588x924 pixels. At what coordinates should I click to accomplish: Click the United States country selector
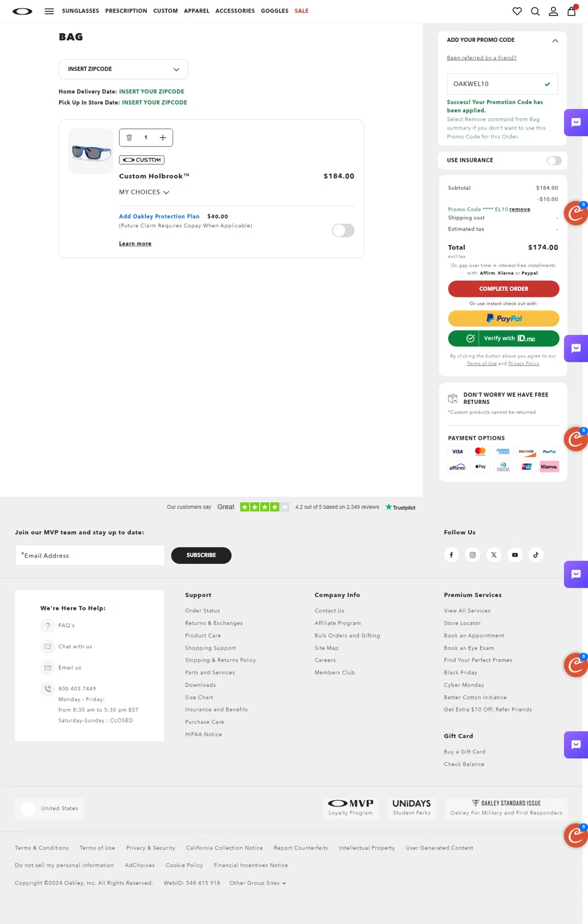50,808
